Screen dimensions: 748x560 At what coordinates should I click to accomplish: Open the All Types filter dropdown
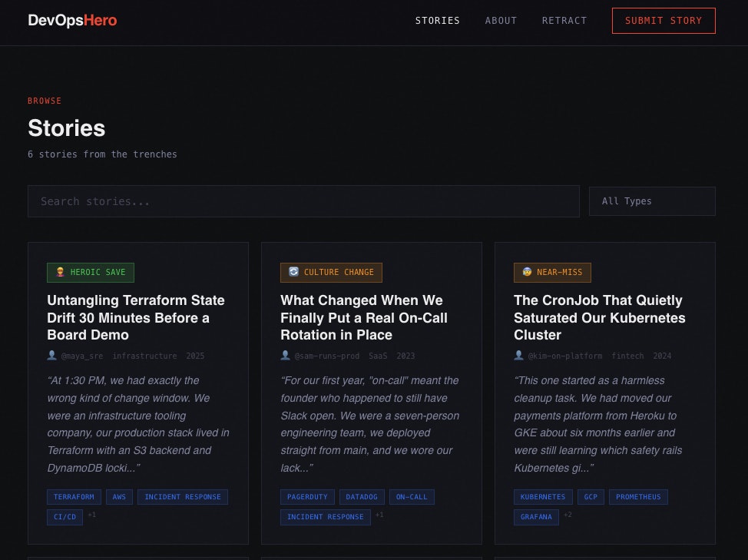[652, 200]
